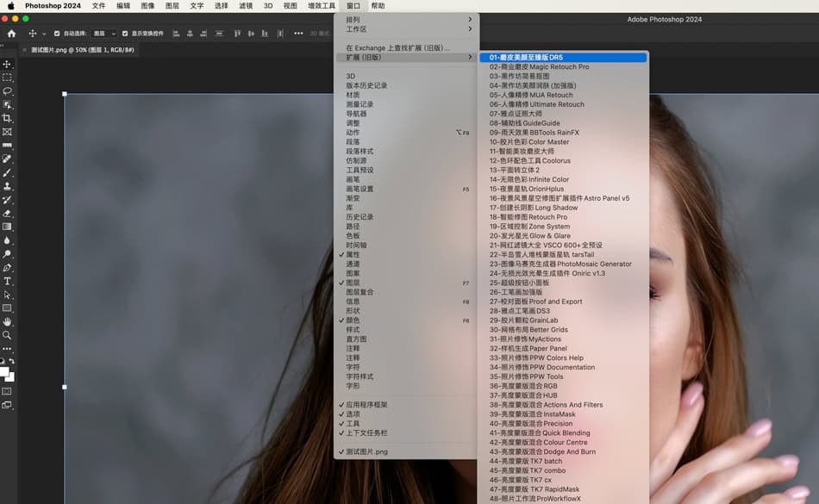Screen dimensions: 819x504
Task: Open the 图层 auto-select dropdown
Action: tap(104, 34)
